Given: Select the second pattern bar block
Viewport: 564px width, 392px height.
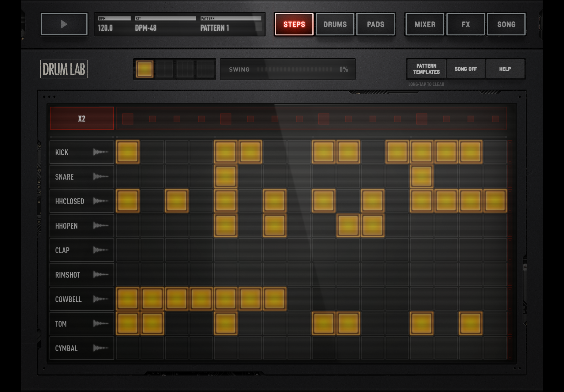Looking at the screenshot, I should click(165, 69).
